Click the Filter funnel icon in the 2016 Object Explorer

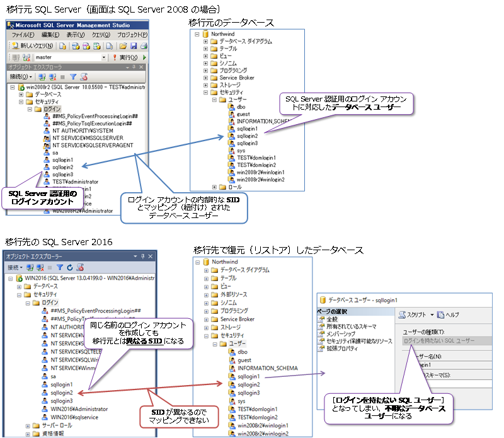(60, 268)
